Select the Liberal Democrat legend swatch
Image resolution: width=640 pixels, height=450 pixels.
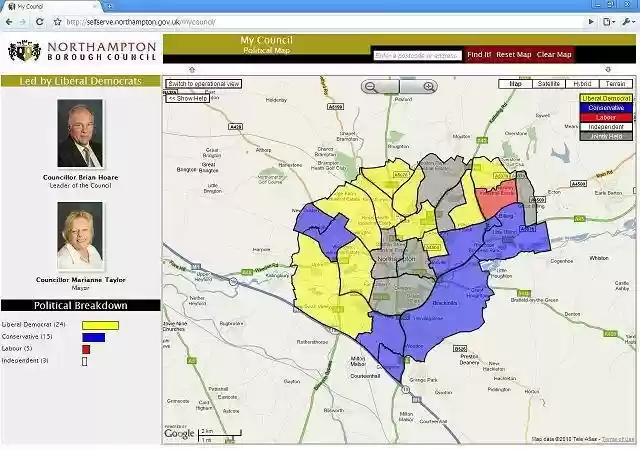[x=605, y=99]
